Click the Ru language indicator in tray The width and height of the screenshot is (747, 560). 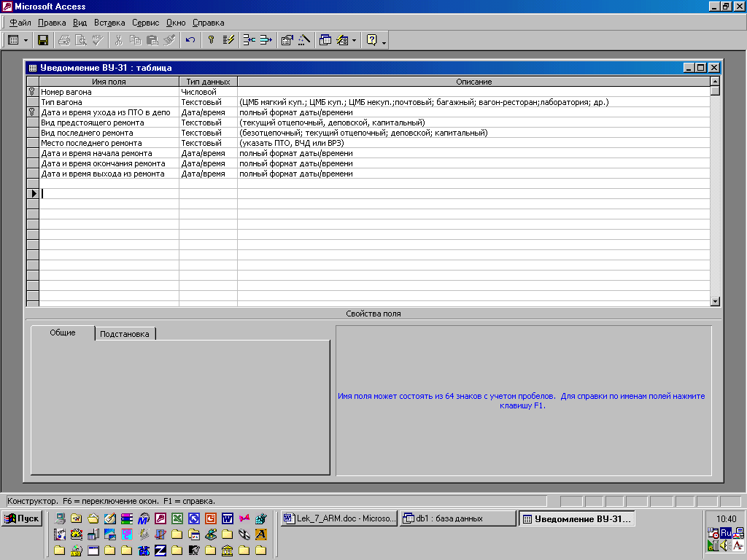(x=726, y=533)
